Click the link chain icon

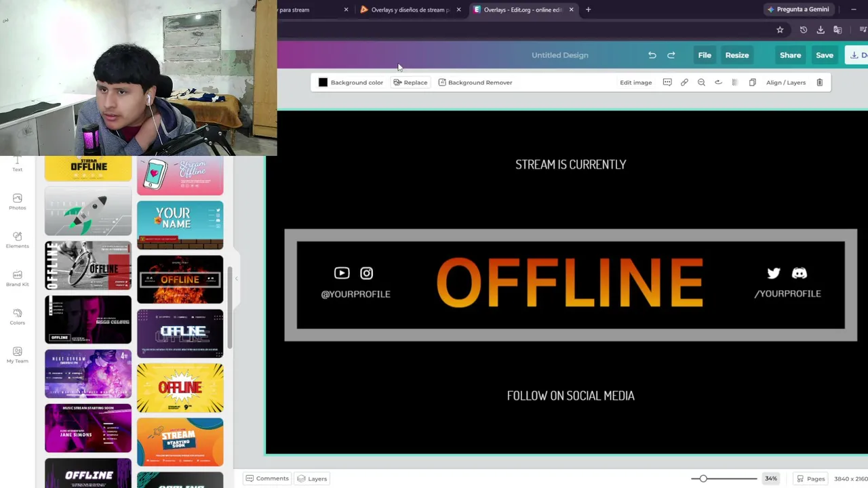click(684, 83)
